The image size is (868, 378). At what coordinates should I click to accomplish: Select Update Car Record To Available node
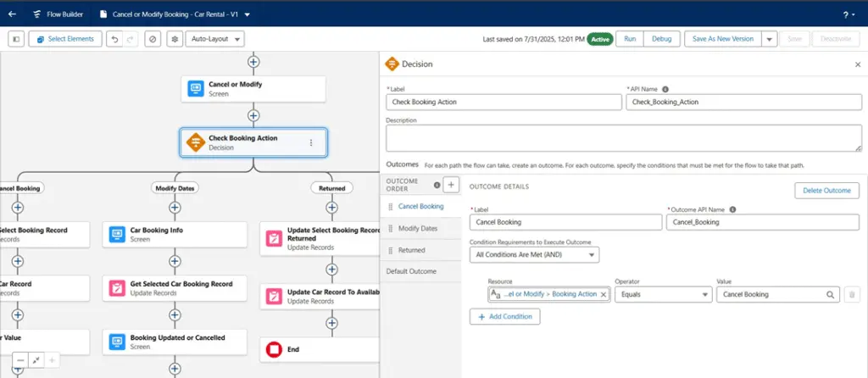320,296
